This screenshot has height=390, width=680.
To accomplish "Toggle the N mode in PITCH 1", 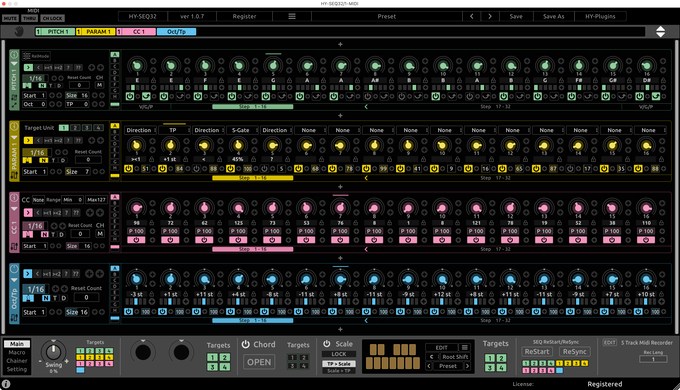I will pos(42,85).
